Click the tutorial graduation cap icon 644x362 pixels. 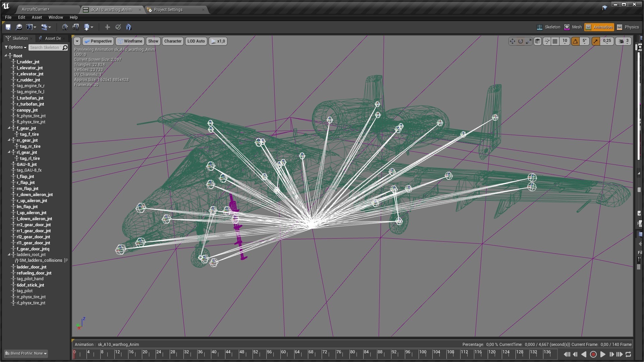pos(604,7)
